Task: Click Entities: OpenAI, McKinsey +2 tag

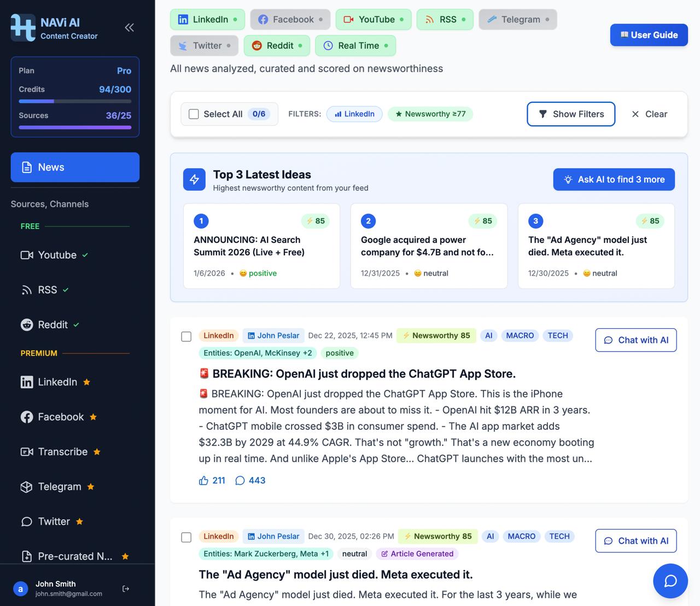Action: click(258, 353)
